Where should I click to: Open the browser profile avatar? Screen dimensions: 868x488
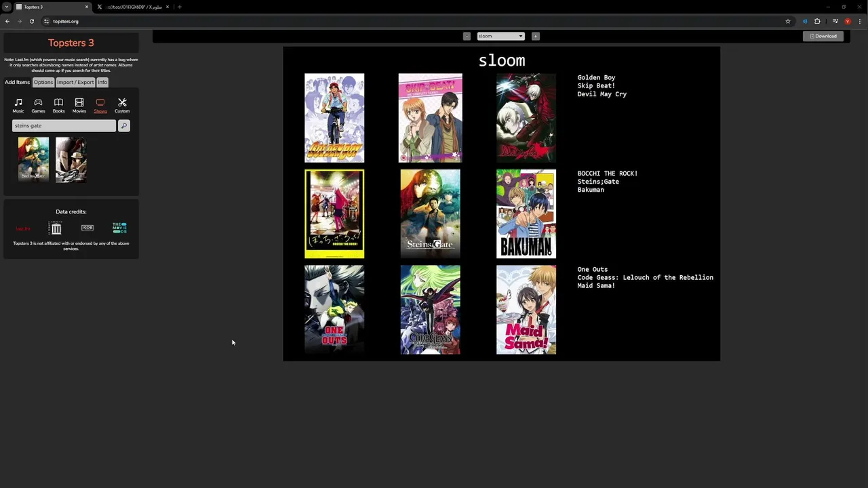coord(847,21)
